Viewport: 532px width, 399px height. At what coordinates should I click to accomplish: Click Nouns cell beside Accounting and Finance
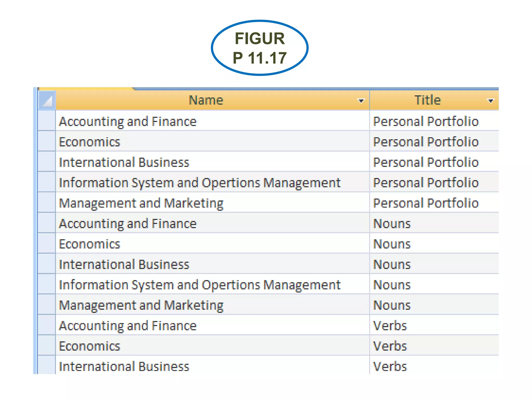tap(392, 224)
